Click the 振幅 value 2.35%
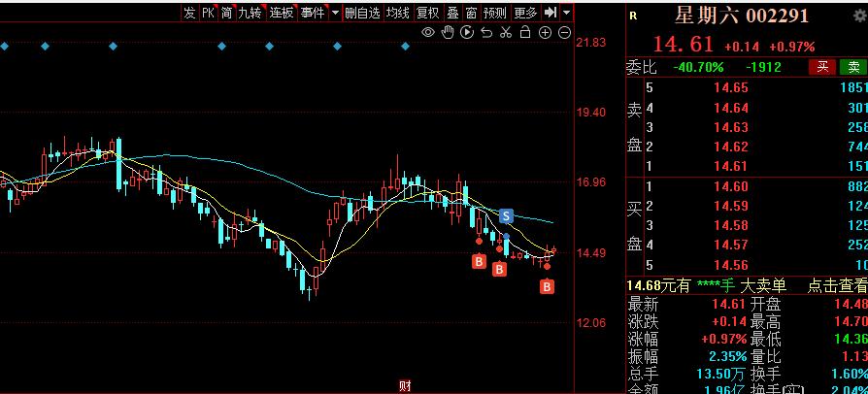 click(x=728, y=356)
